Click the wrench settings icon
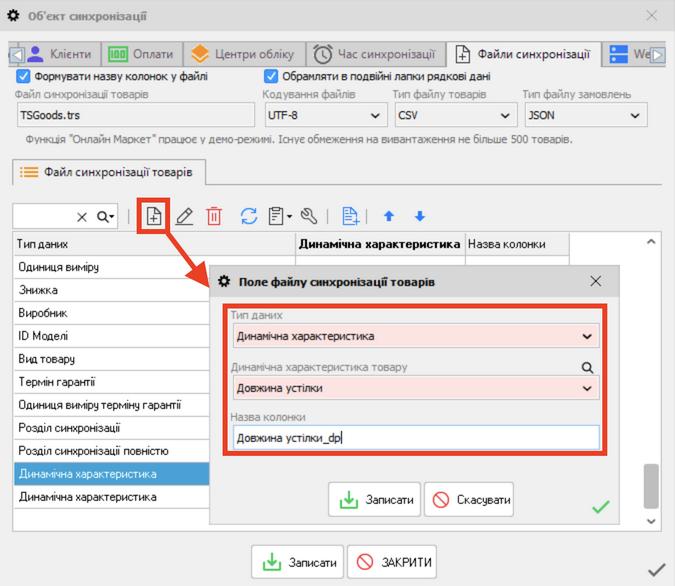 tap(309, 216)
